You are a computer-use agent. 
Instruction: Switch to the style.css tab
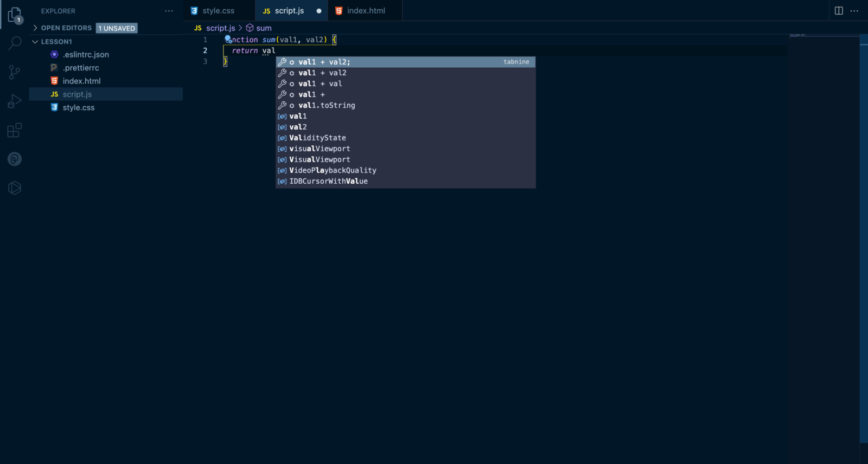coord(218,11)
